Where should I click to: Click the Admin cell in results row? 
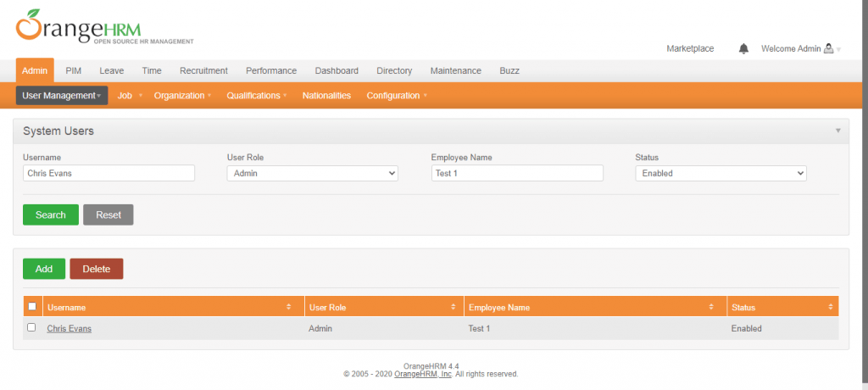[320, 328]
